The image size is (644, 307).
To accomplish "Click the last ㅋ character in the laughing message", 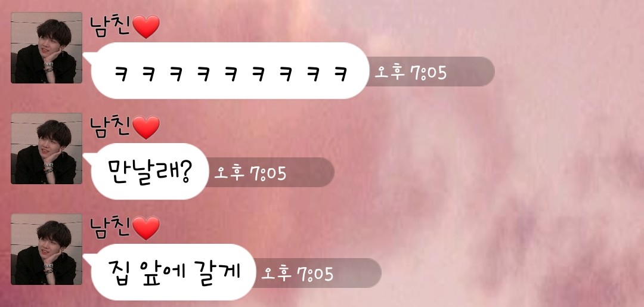I will point(340,74).
